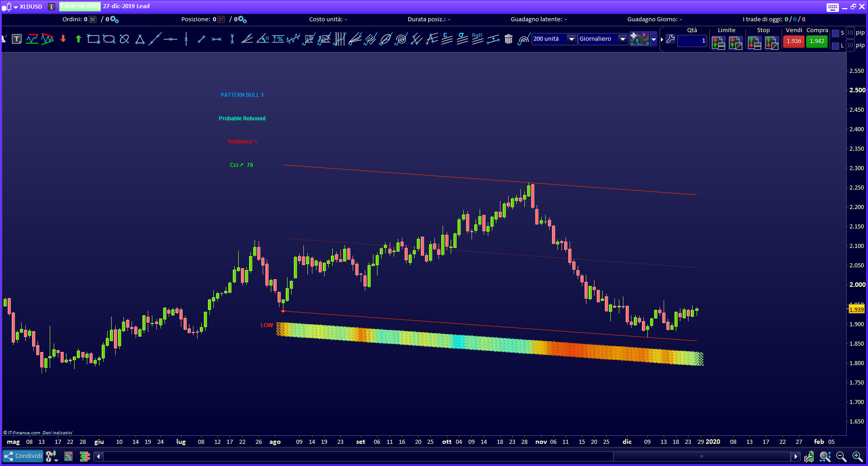Click the horizontal chart scrollbar thumb
This screenshot has height=466, width=868.
pyautogui.click(x=701, y=456)
